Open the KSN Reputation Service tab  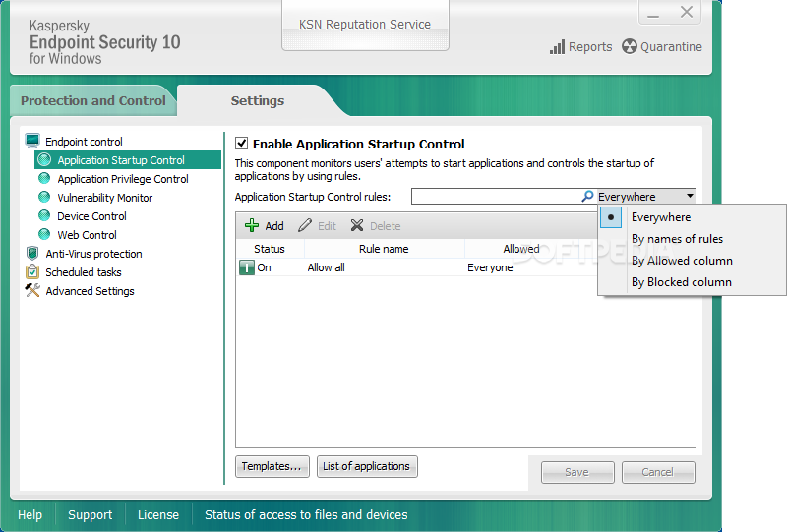365,25
